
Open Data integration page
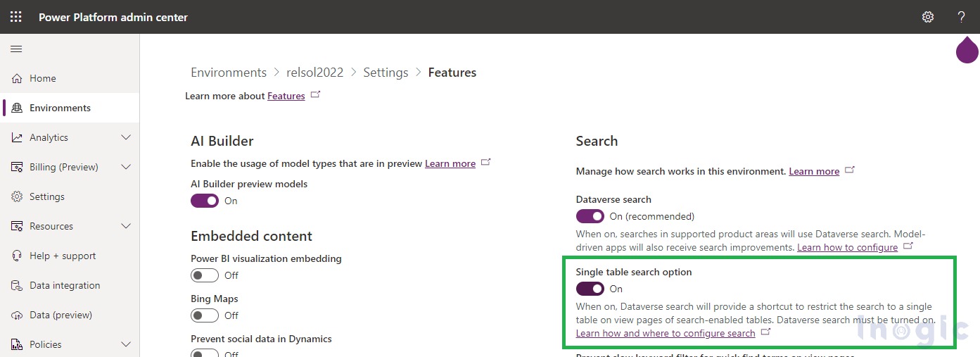point(70,285)
